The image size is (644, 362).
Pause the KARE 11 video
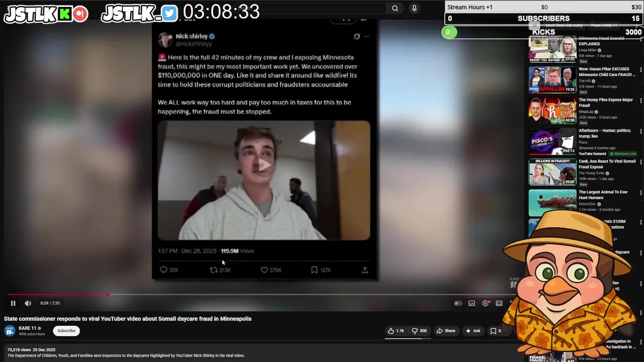13,303
